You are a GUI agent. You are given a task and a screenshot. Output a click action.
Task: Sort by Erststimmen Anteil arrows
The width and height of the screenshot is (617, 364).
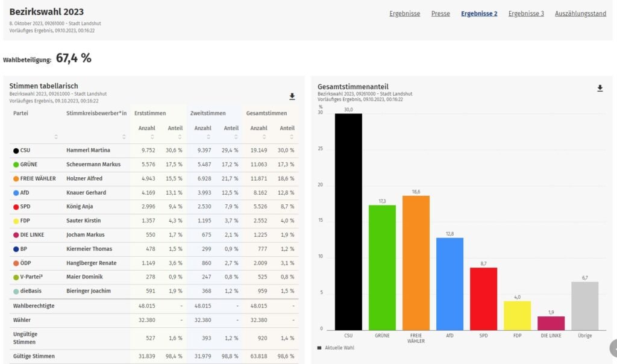180,137
